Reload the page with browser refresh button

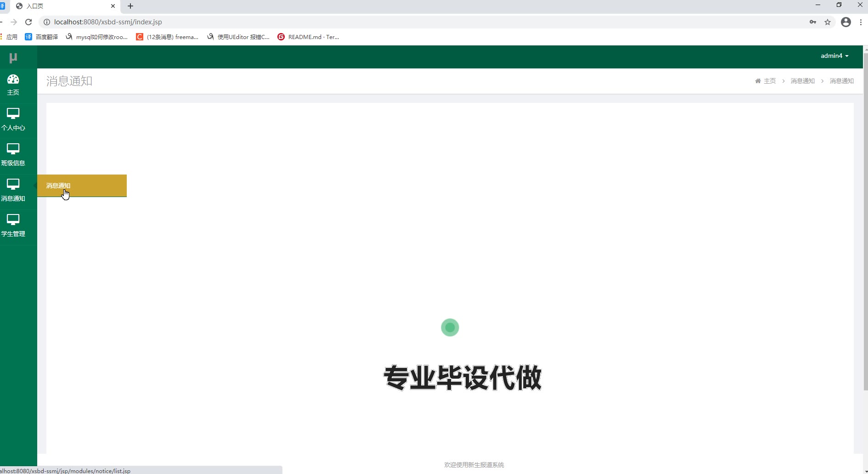28,22
